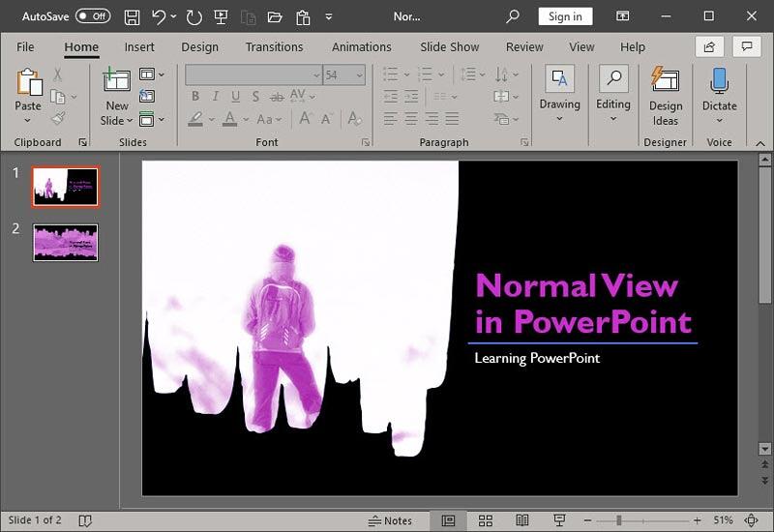Screen dimensions: 774x532
Task: Click vertical scrollbar down arrow
Action: click(x=764, y=449)
